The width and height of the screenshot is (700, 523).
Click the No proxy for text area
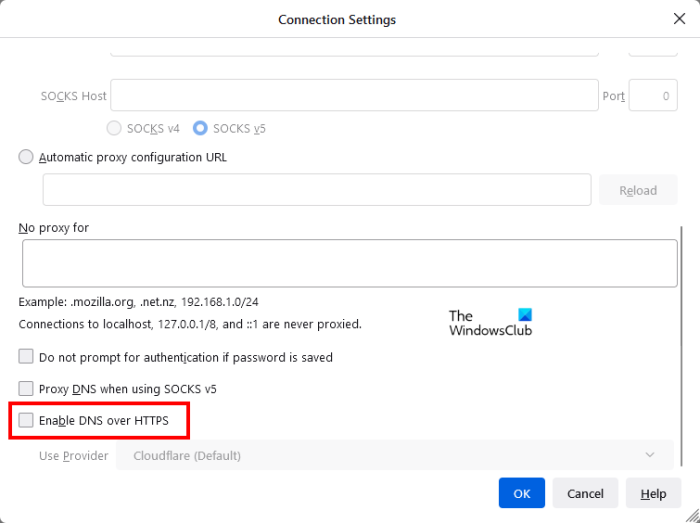[x=349, y=263]
